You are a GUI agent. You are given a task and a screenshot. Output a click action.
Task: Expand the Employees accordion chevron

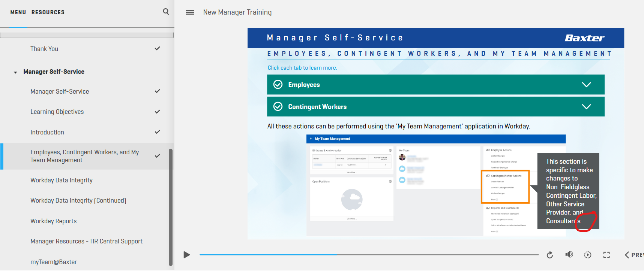[586, 85]
